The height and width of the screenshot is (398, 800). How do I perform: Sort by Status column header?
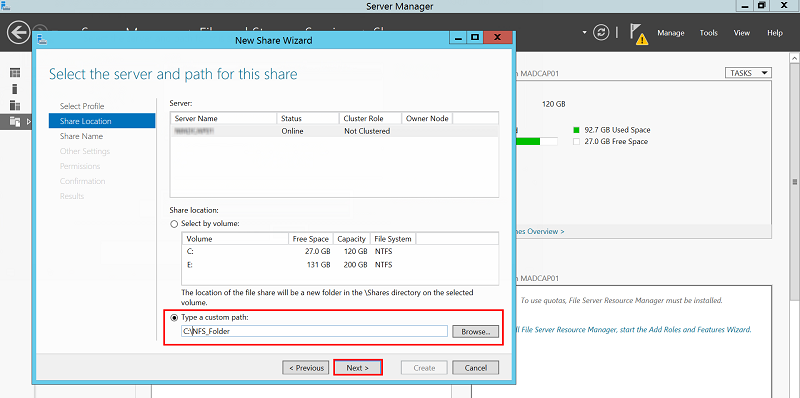pyautogui.click(x=308, y=118)
